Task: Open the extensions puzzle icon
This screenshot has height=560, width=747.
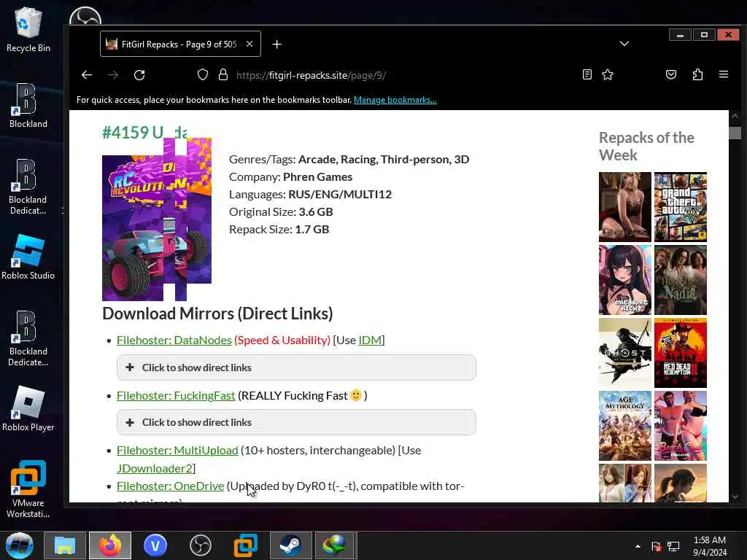Action: 697,74
